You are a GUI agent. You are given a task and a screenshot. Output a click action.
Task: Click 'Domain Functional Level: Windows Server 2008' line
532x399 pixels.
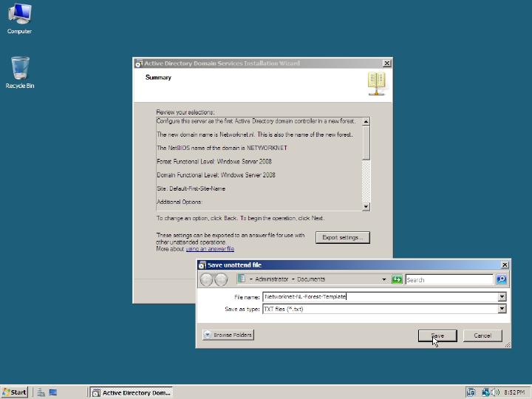click(x=216, y=175)
